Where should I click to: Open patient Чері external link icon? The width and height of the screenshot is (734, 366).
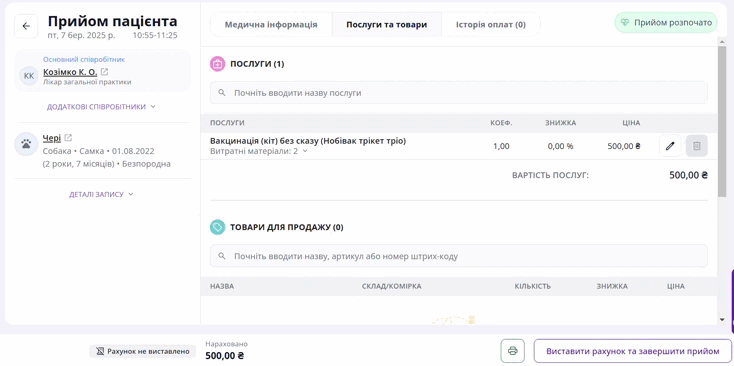tap(68, 138)
